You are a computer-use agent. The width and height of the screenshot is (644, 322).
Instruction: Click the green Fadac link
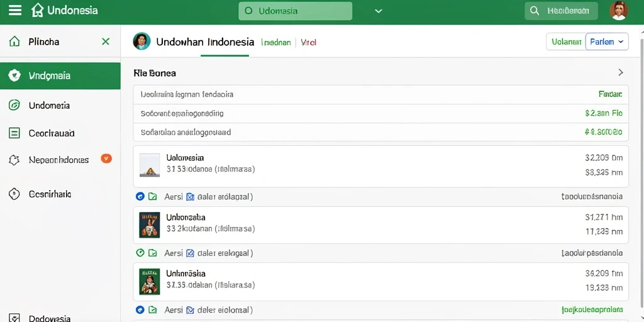point(610,94)
